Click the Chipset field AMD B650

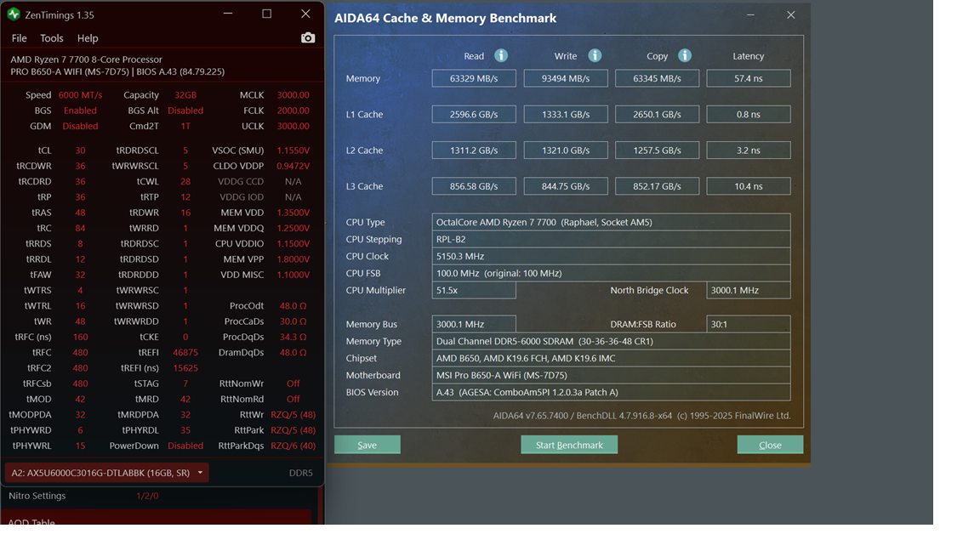pos(611,358)
